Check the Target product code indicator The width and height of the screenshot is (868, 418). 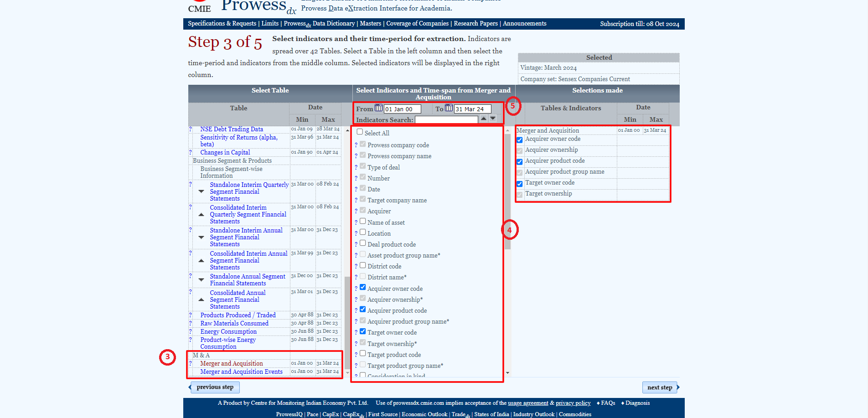pyautogui.click(x=363, y=353)
